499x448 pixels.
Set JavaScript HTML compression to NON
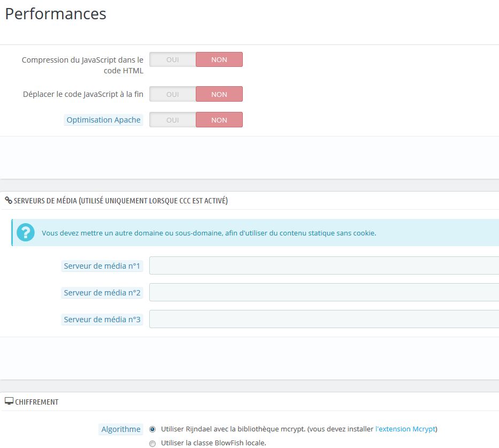219,59
